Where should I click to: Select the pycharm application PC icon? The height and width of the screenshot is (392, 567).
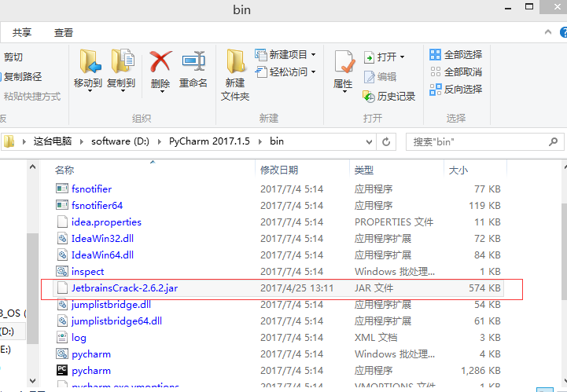click(x=62, y=370)
